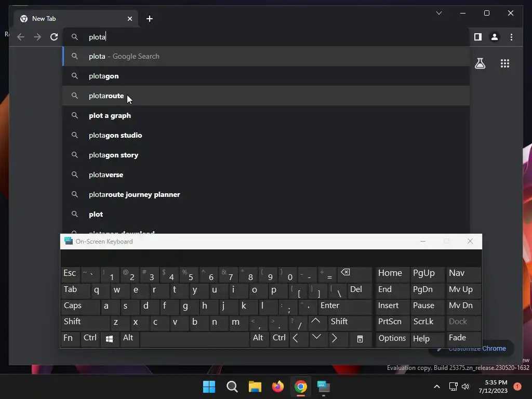This screenshot has width=532, height=399.
Task: Open taskbar Search
Action: pos(232,387)
